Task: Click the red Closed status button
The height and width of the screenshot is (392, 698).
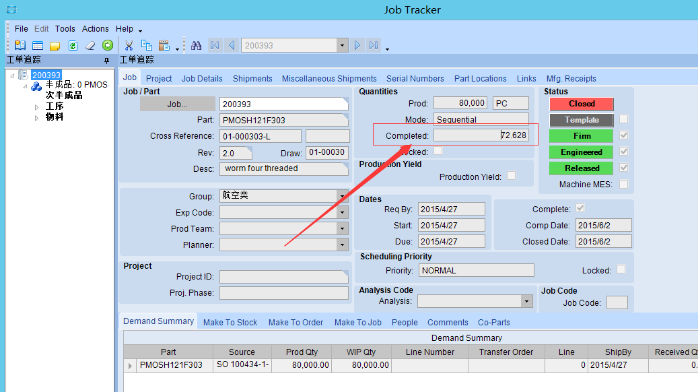Action: (581, 104)
